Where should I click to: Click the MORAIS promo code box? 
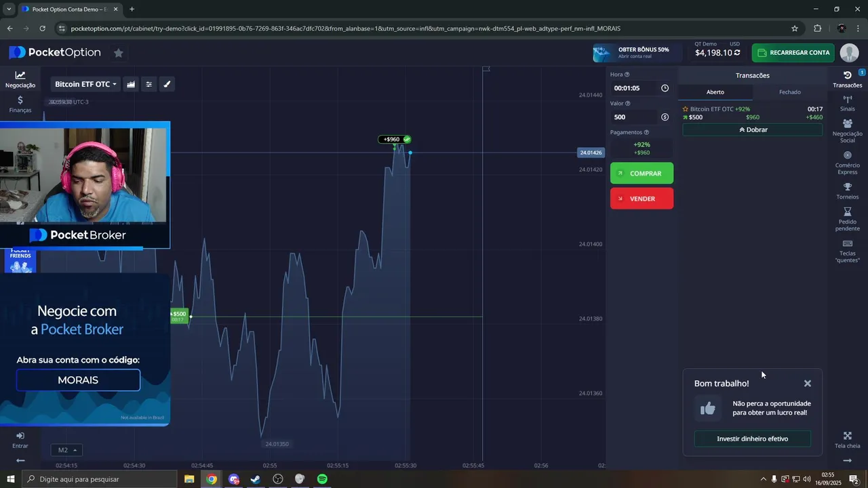78,380
